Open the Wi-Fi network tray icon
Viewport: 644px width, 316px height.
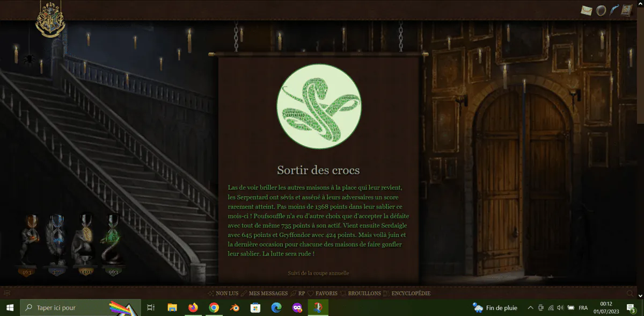pos(550,307)
